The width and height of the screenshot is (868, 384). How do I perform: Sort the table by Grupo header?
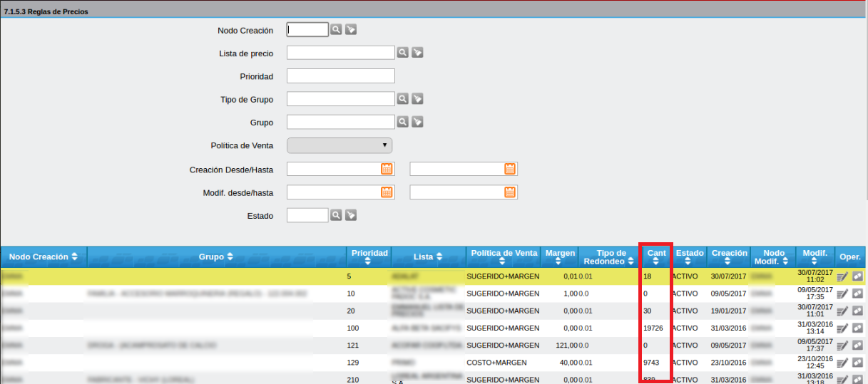[x=215, y=256]
